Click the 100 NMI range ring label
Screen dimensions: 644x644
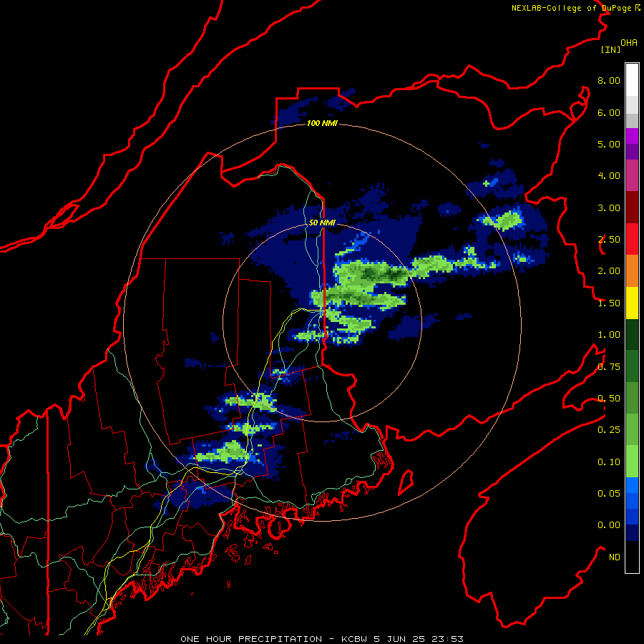tap(322, 123)
